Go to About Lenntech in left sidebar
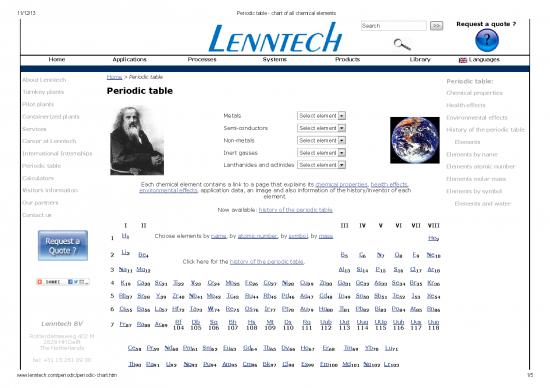550x388 pixels. (44, 80)
